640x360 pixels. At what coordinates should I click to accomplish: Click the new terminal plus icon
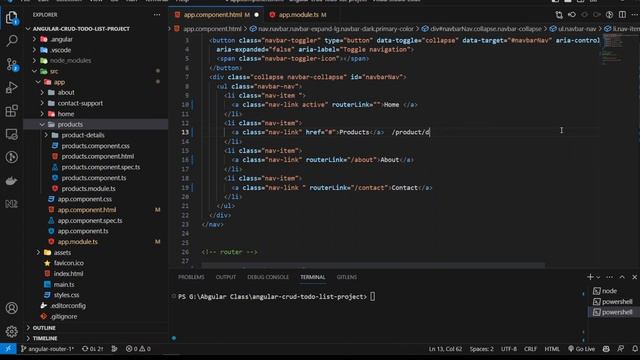(x=590, y=277)
